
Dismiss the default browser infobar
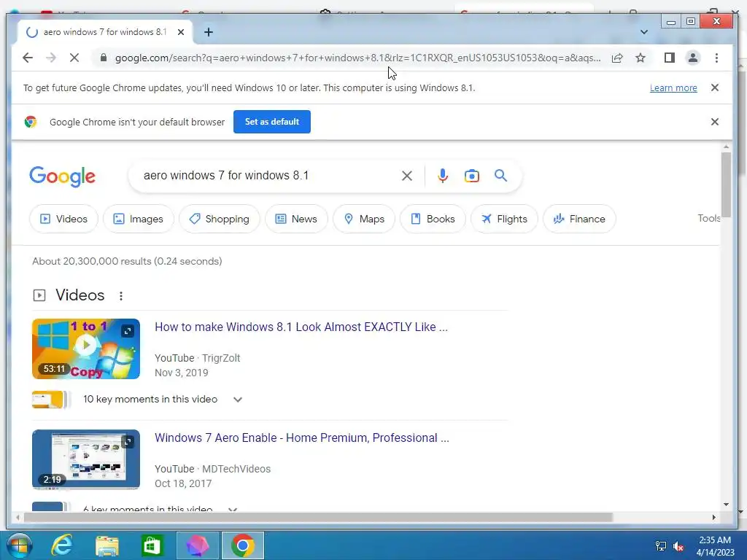click(715, 122)
